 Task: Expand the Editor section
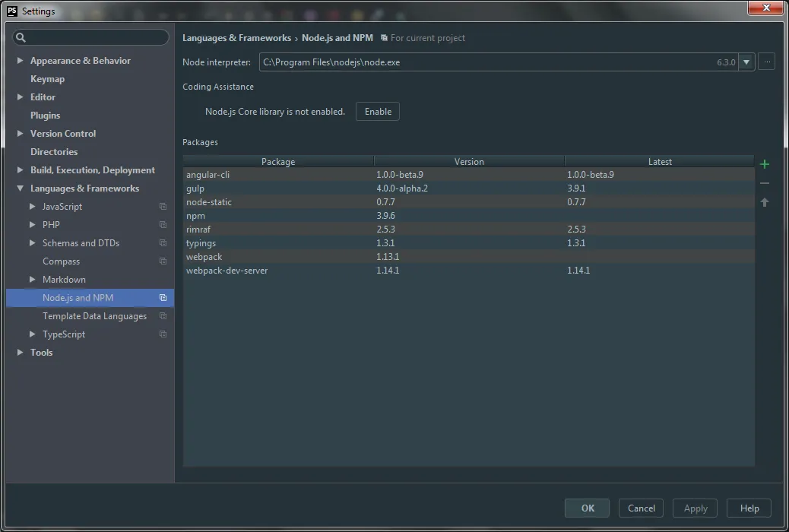click(20, 97)
